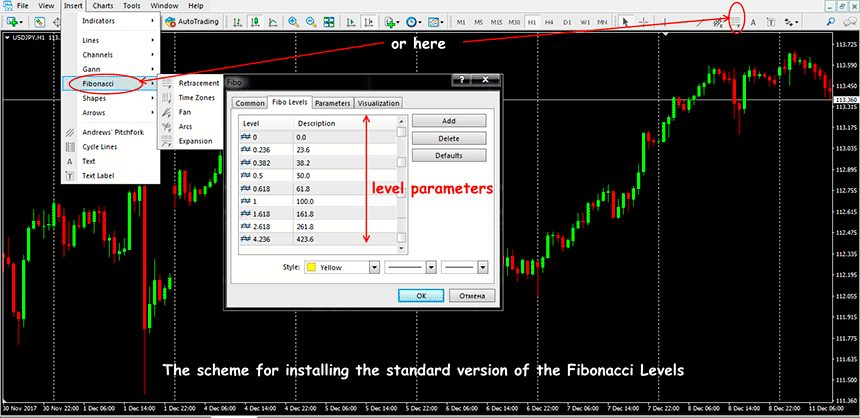Open the arrows objects toolbar dropdown
Screen dimensions: 860x418
click(790, 22)
